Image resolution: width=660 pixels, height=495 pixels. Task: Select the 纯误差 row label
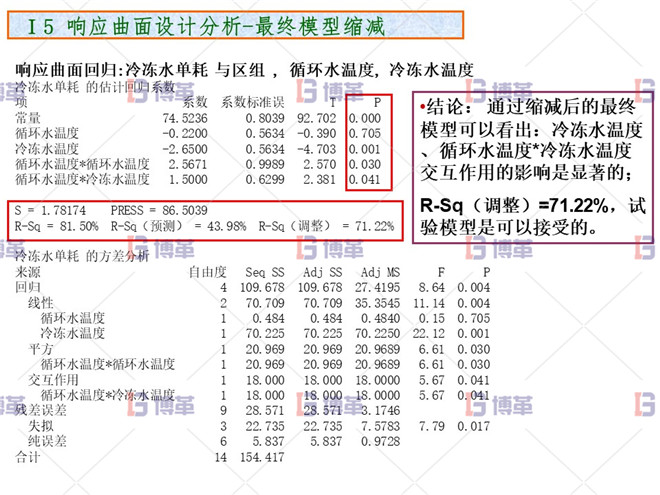(x=47, y=440)
